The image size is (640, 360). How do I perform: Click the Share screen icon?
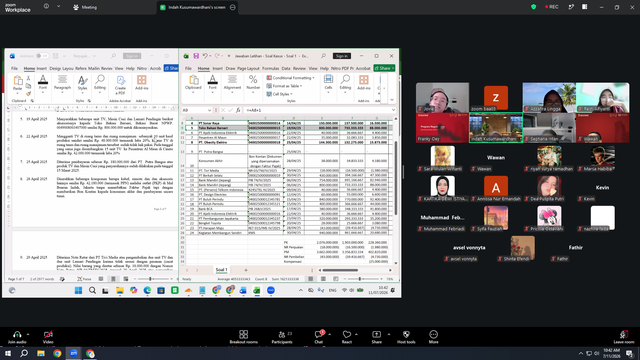click(x=376, y=334)
